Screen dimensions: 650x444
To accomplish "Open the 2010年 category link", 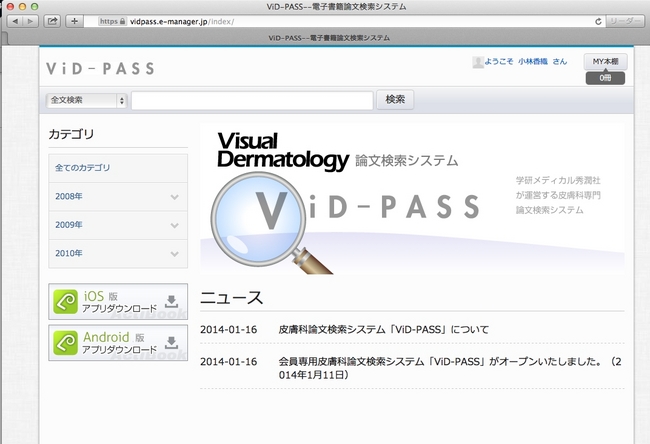I will [x=69, y=253].
